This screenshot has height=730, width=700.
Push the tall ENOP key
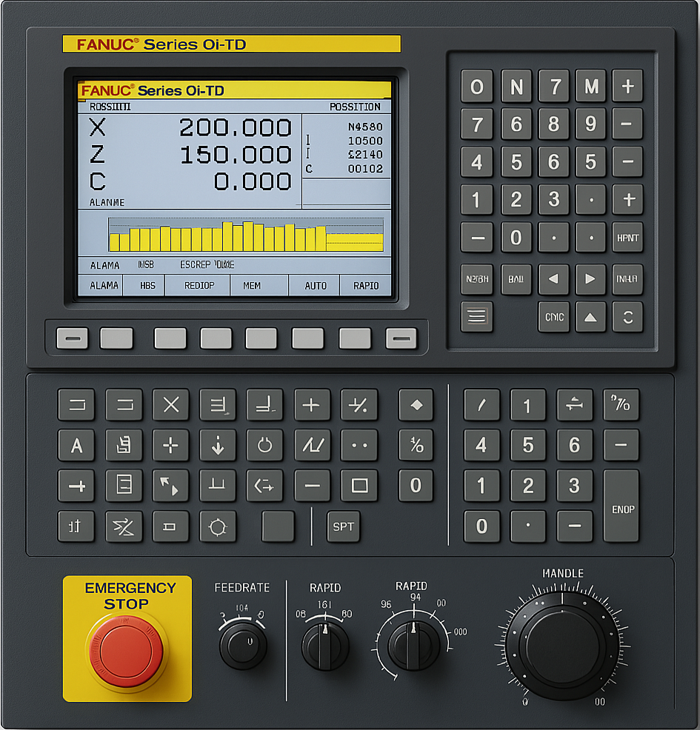point(621,506)
